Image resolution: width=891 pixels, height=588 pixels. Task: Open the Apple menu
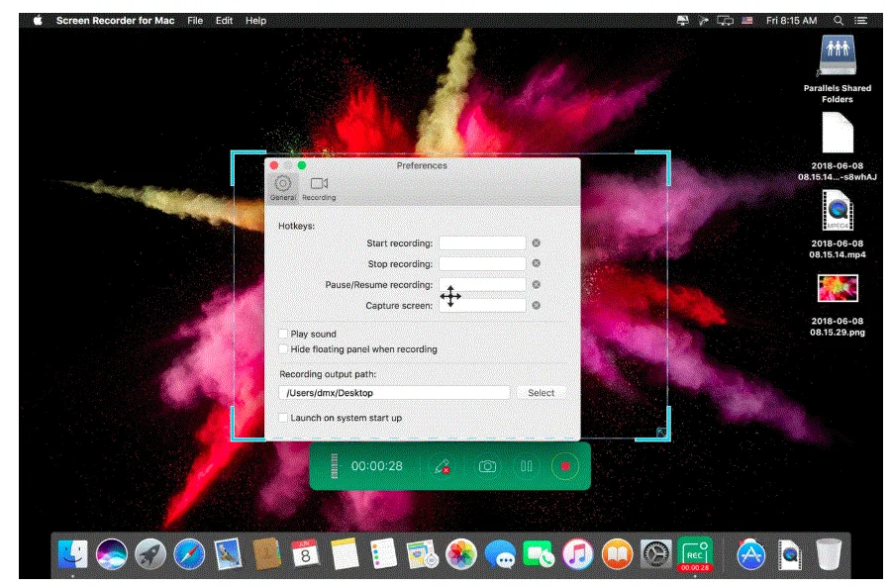(x=38, y=21)
